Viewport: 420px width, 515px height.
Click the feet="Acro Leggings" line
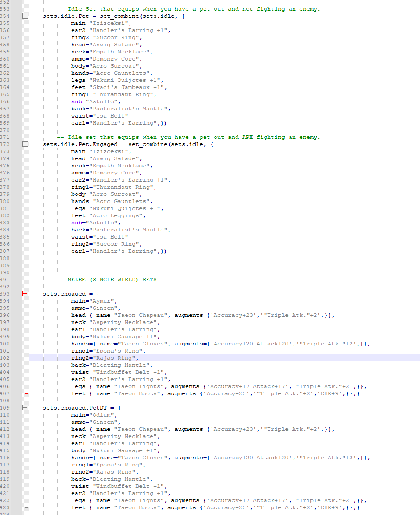click(x=108, y=215)
